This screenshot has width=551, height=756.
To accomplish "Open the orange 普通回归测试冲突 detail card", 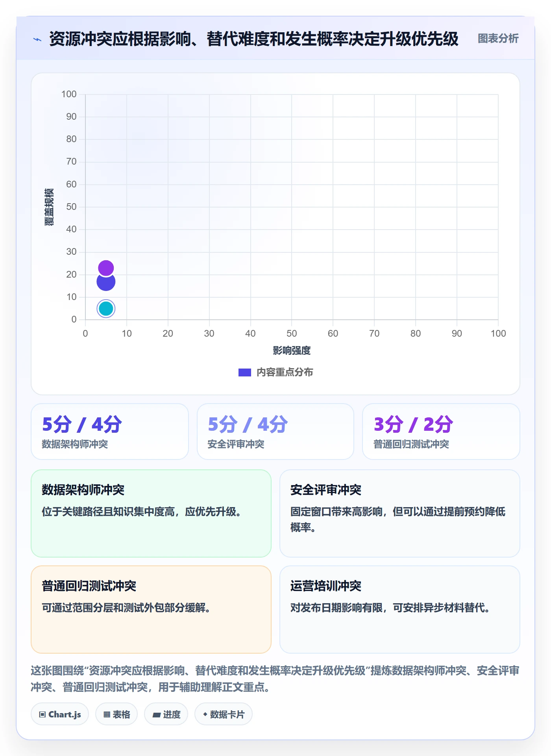I will [x=151, y=610].
